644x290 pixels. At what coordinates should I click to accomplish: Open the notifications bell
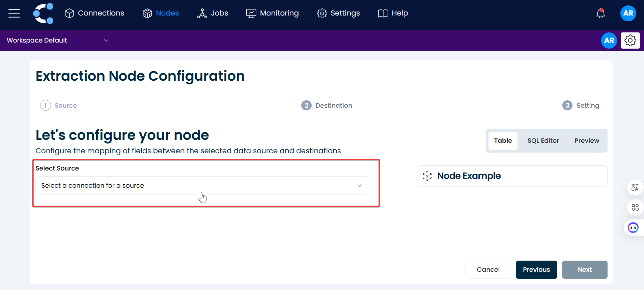[600, 14]
